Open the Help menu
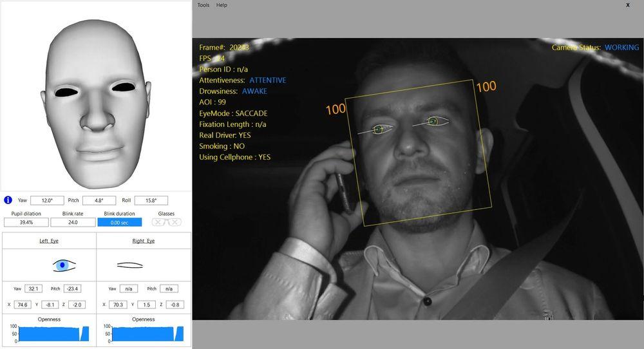Image resolution: width=644 pixels, height=349 pixels. tap(222, 5)
